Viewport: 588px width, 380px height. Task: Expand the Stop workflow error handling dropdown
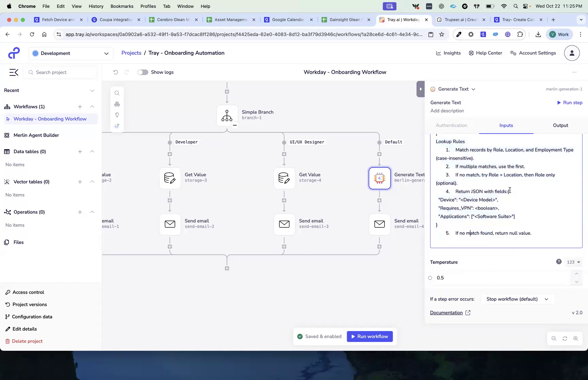coord(517,299)
